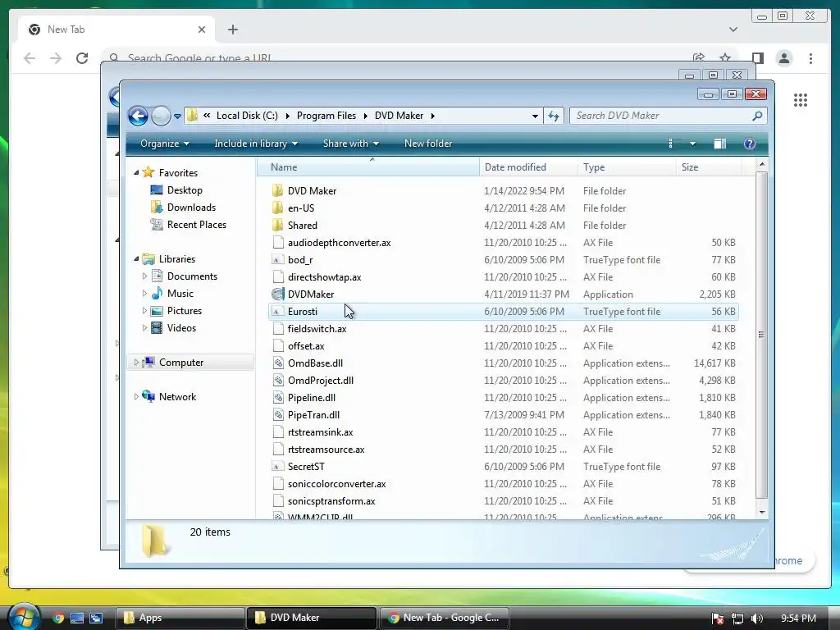This screenshot has height=630, width=840.
Task: Click Local Disk (C:) in address bar
Action: tap(247, 116)
